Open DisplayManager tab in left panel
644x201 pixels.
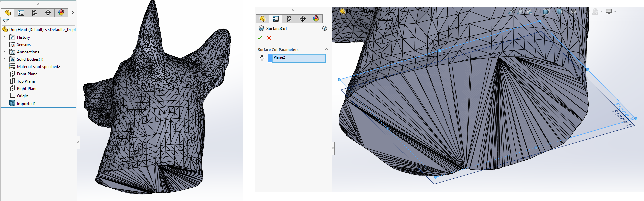coord(61,13)
